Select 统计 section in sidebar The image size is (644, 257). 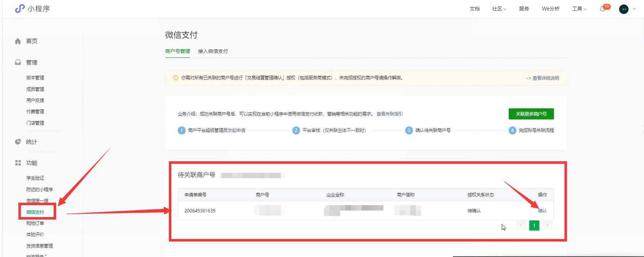pyautogui.click(x=32, y=142)
